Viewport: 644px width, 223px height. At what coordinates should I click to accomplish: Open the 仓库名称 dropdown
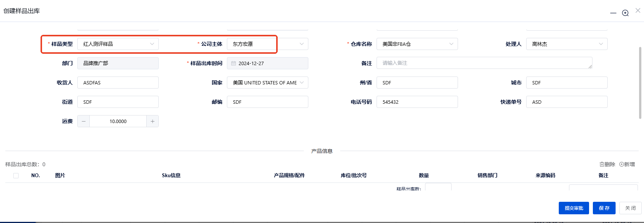point(417,44)
